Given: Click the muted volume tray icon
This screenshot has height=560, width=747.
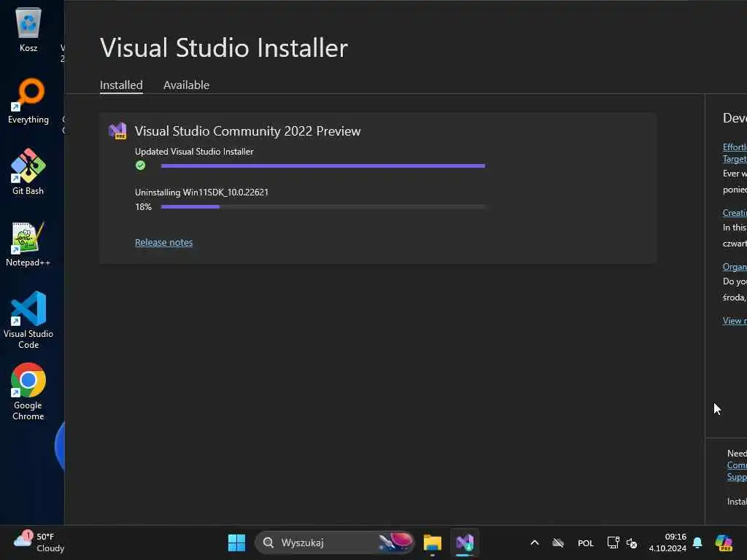Looking at the screenshot, I should pyautogui.click(x=632, y=542).
